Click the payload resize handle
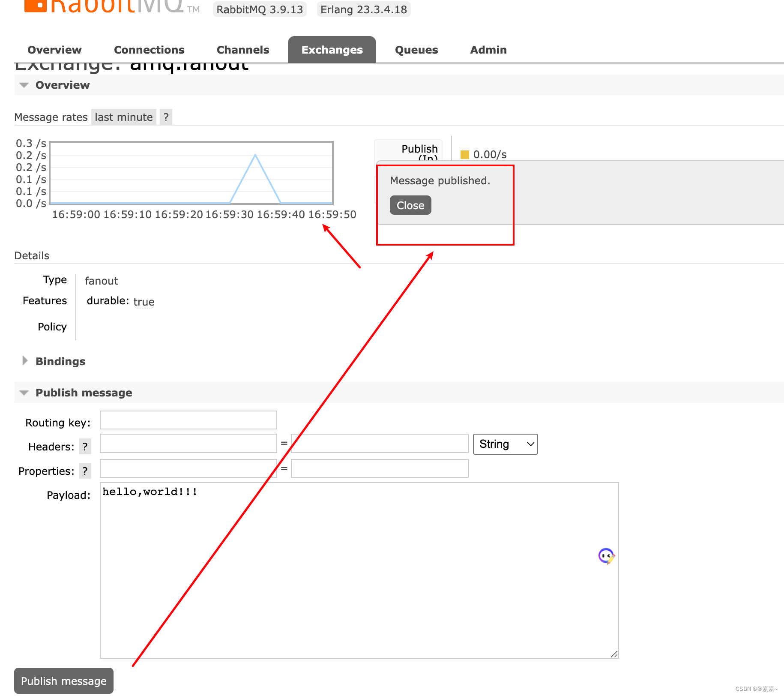 click(614, 654)
